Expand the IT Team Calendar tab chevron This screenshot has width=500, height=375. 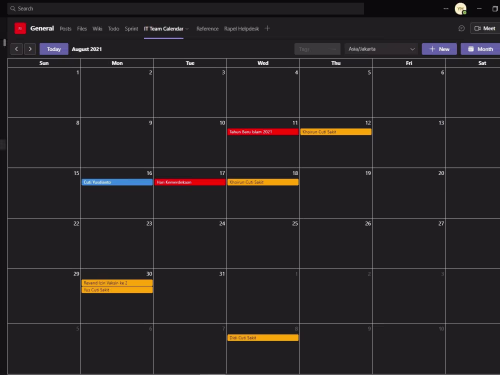pyautogui.click(x=187, y=29)
